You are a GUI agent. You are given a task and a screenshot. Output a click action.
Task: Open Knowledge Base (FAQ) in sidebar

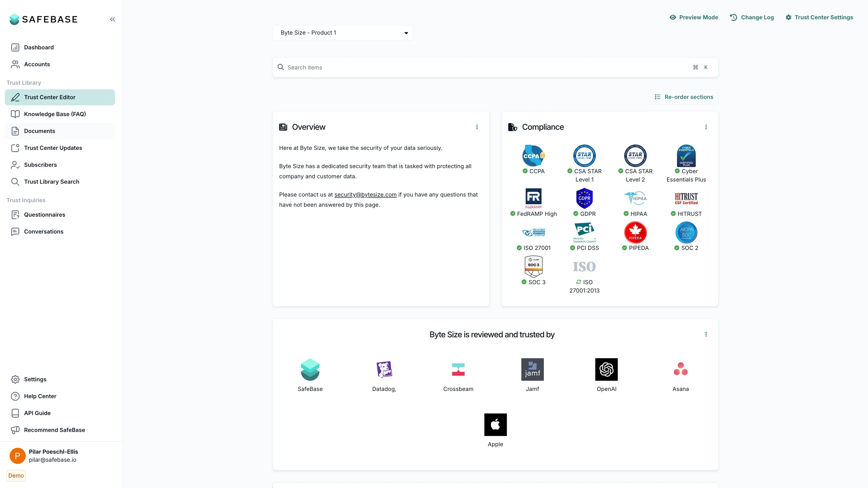(55, 114)
